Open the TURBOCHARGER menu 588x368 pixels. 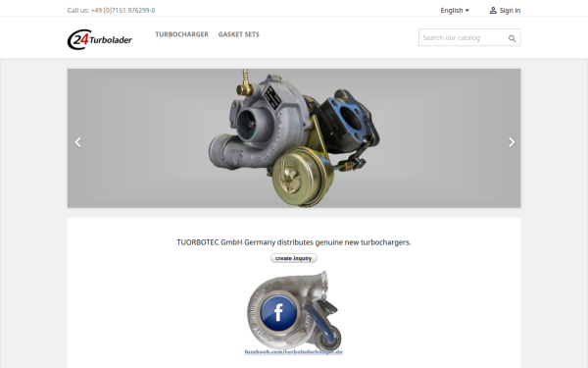click(182, 34)
